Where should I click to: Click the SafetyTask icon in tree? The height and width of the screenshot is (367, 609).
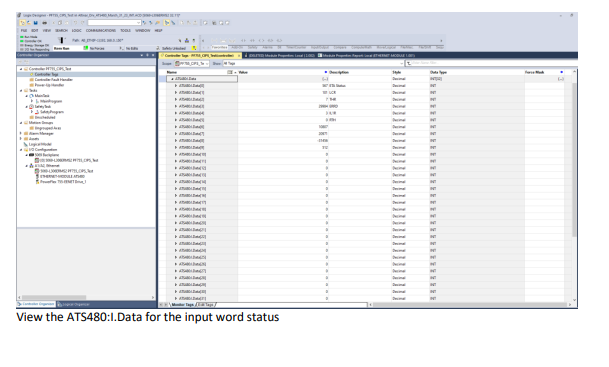[x=31, y=106]
